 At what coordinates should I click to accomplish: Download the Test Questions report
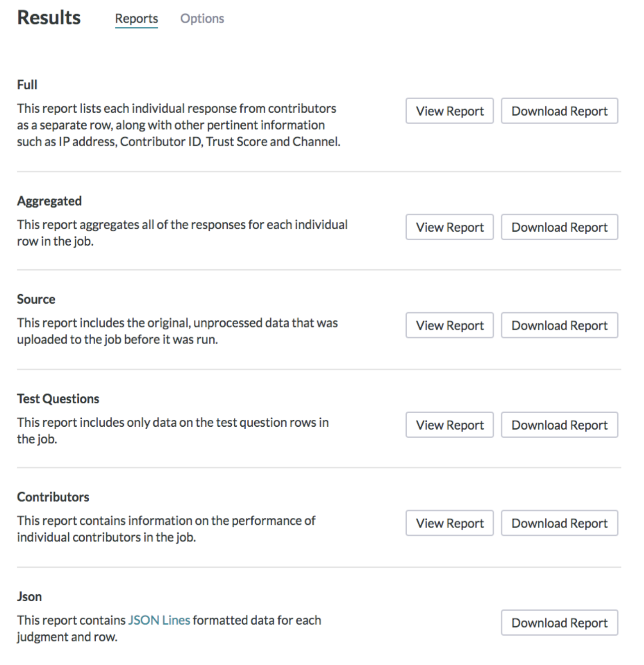pos(559,425)
